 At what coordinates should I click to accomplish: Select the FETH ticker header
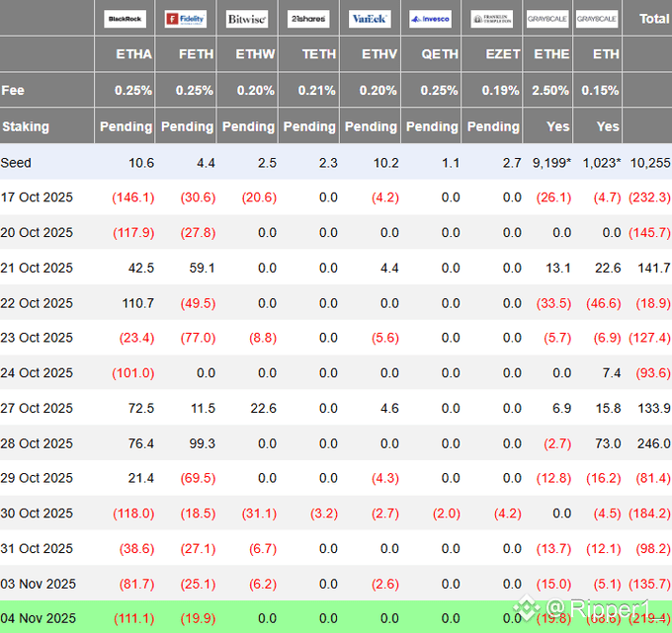pos(196,54)
